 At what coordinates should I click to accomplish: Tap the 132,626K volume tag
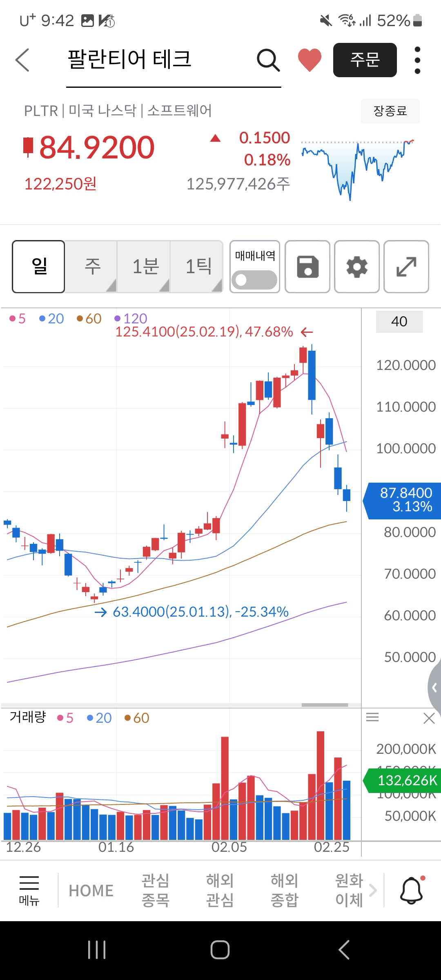point(403,780)
